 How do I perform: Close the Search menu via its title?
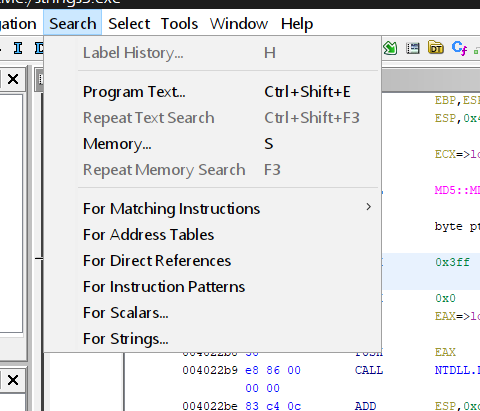tap(73, 24)
